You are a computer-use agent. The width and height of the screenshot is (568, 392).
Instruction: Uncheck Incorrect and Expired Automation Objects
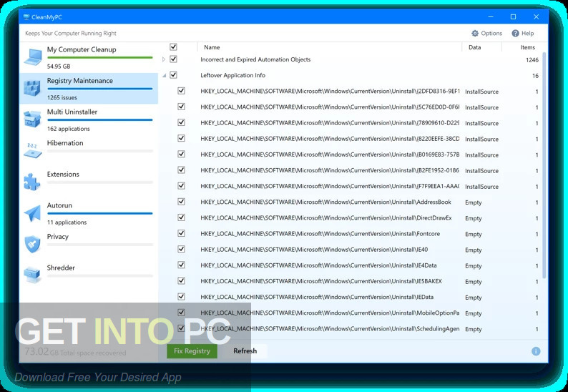pos(173,59)
